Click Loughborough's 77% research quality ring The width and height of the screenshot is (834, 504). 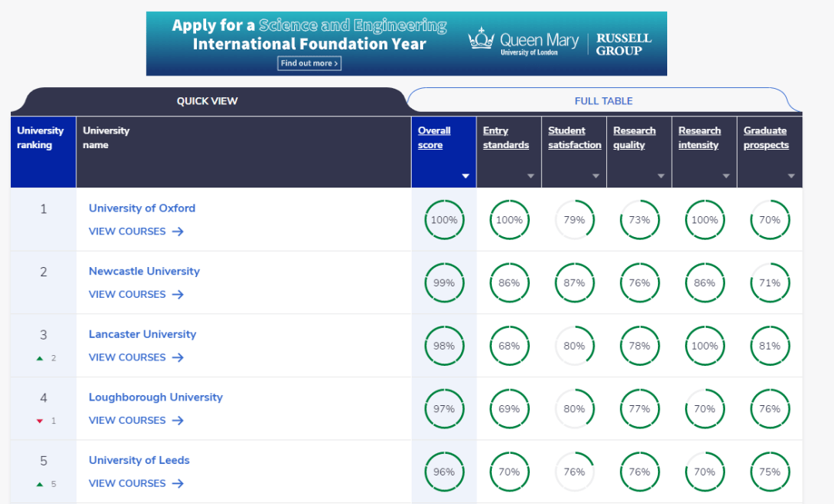click(639, 409)
